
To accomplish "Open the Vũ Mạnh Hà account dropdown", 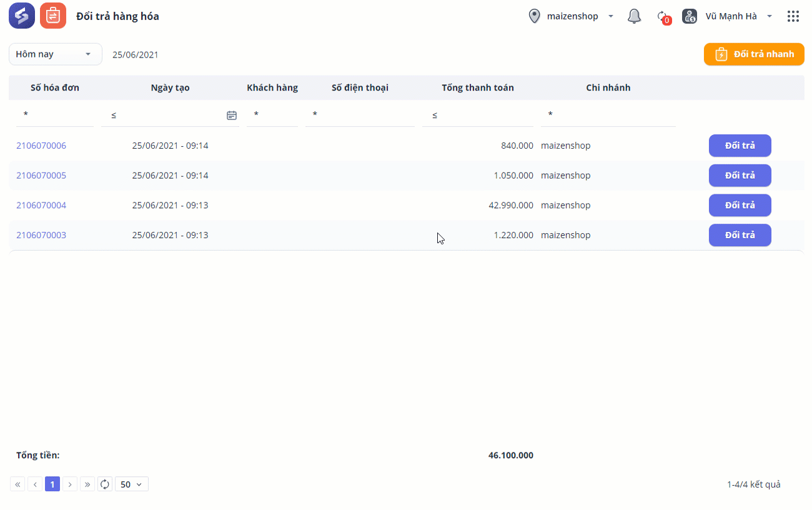I will coord(770,16).
